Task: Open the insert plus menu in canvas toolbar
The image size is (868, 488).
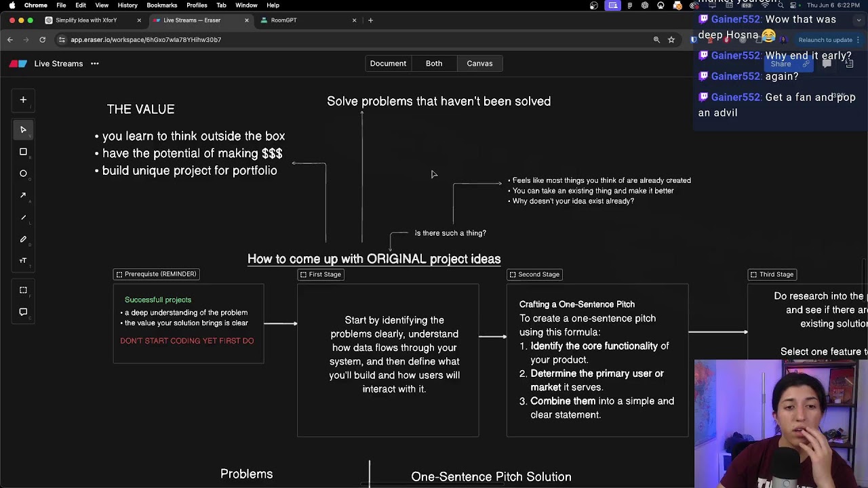Action: coord(23,100)
